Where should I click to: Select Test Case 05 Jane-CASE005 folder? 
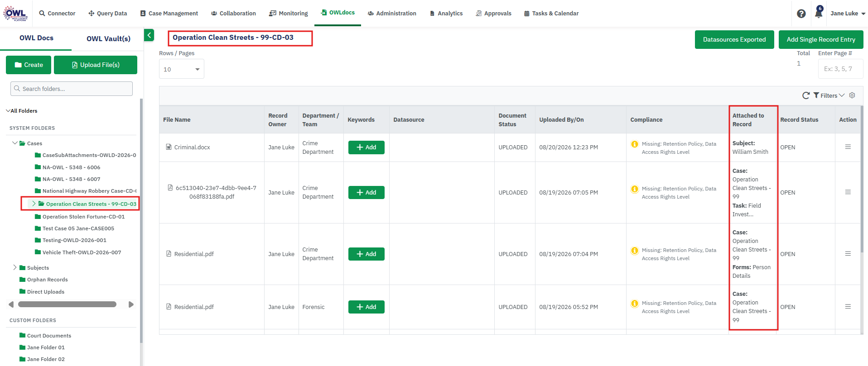75,228
